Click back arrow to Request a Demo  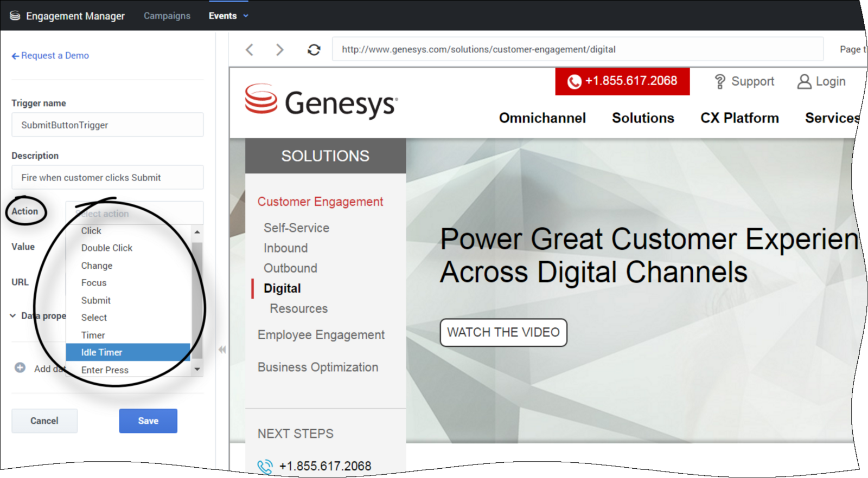[15, 56]
